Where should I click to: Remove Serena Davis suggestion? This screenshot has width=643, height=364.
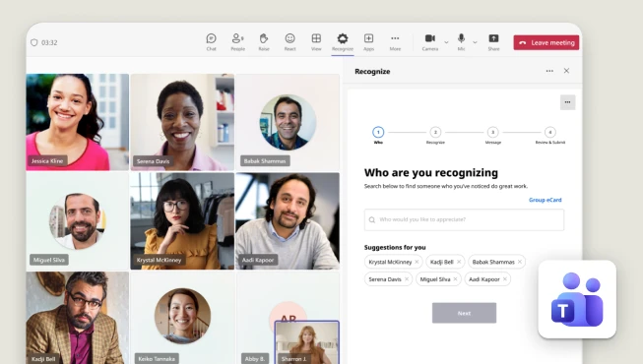[407, 279]
